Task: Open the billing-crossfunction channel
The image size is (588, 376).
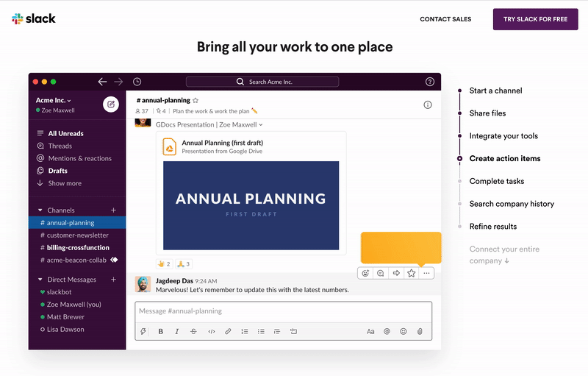Action: coord(77,248)
